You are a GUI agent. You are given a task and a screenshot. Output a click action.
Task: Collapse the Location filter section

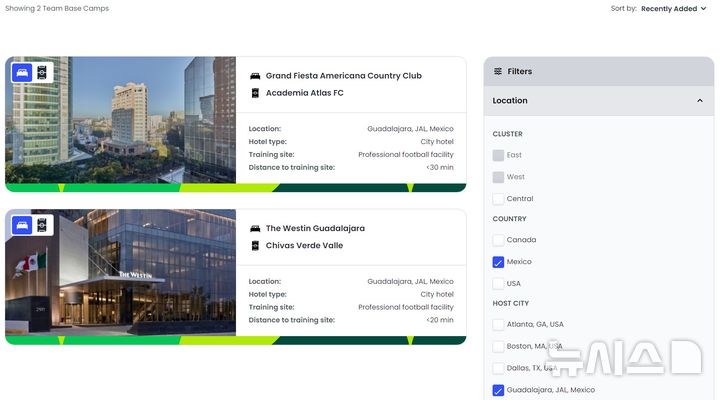click(699, 101)
